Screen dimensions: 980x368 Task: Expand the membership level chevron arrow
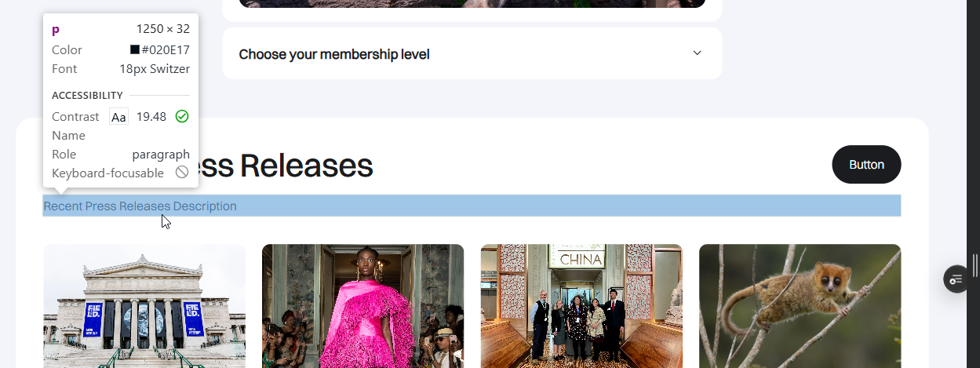tap(697, 53)
